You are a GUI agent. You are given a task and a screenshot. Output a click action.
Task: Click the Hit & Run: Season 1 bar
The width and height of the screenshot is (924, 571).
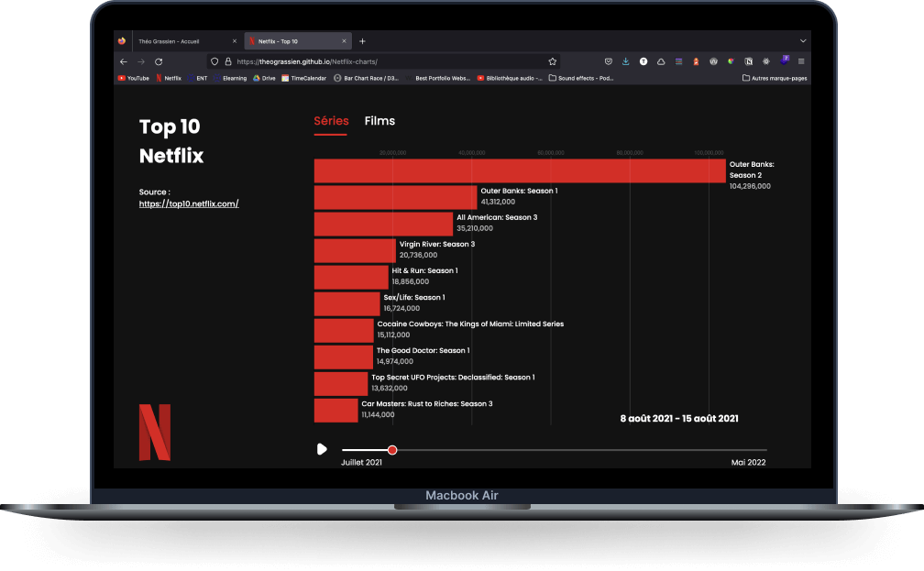tap(351, 278)
